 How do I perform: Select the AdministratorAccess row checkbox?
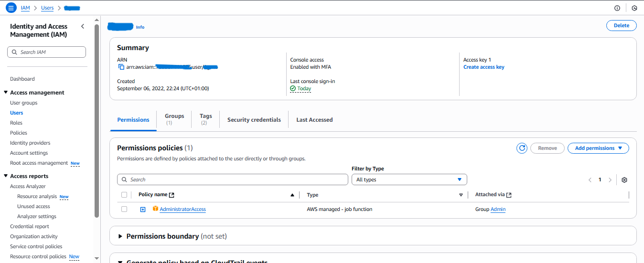tap(124, 209)
